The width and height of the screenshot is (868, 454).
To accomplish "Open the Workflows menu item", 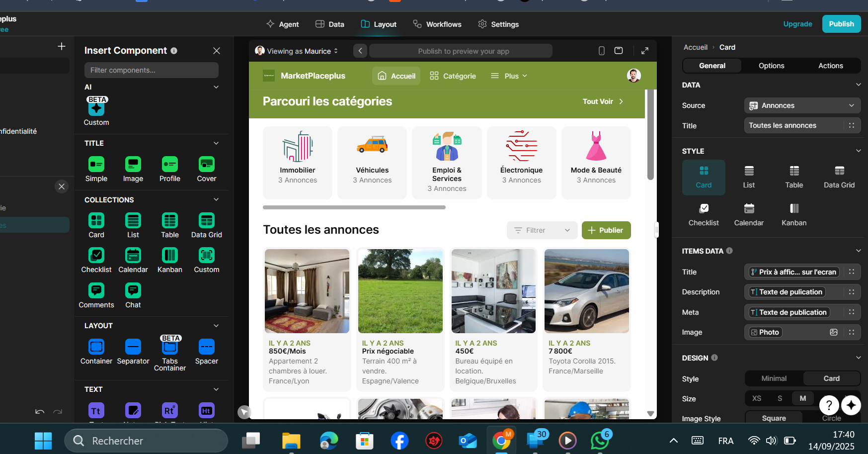I will pyautogui.click(x=437, y=24).
